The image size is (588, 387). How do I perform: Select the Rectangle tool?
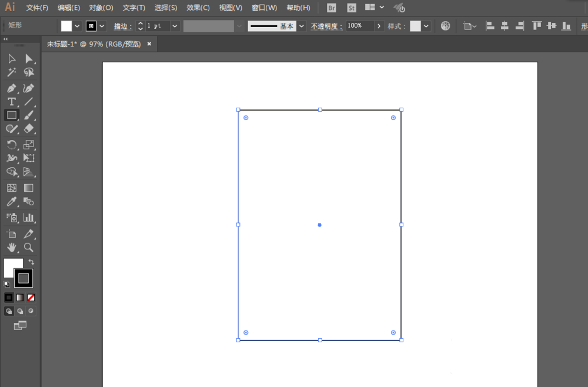pyautogui.click(x=12, y=115)
